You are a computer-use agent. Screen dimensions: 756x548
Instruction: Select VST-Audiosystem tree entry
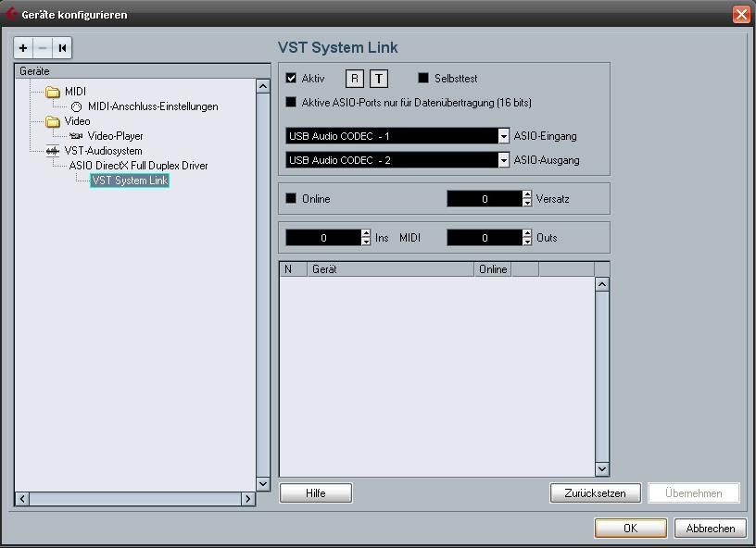click(x=103, y=151)
